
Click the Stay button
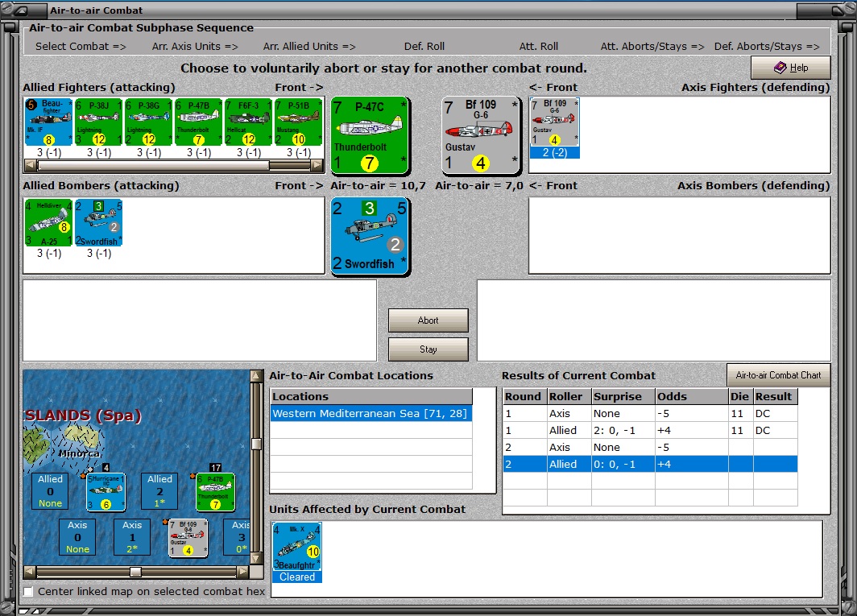[428, 349]
